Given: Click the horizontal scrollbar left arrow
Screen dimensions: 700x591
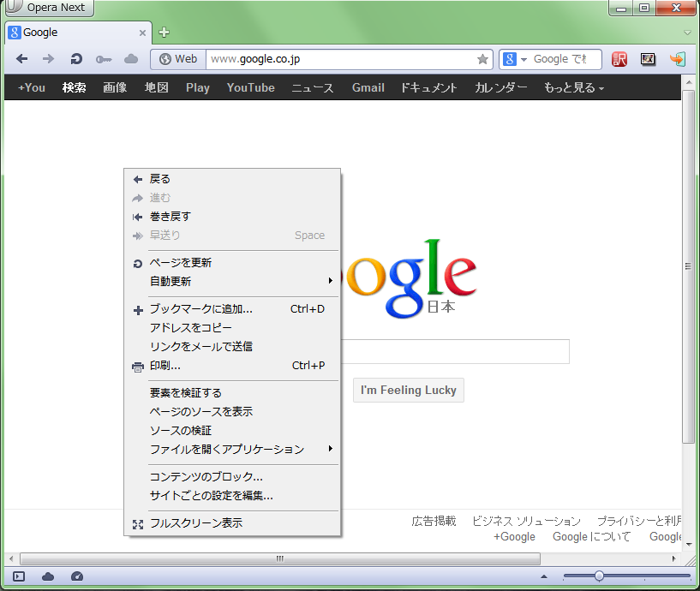Looking at the screenshot, I should (11, 558).
